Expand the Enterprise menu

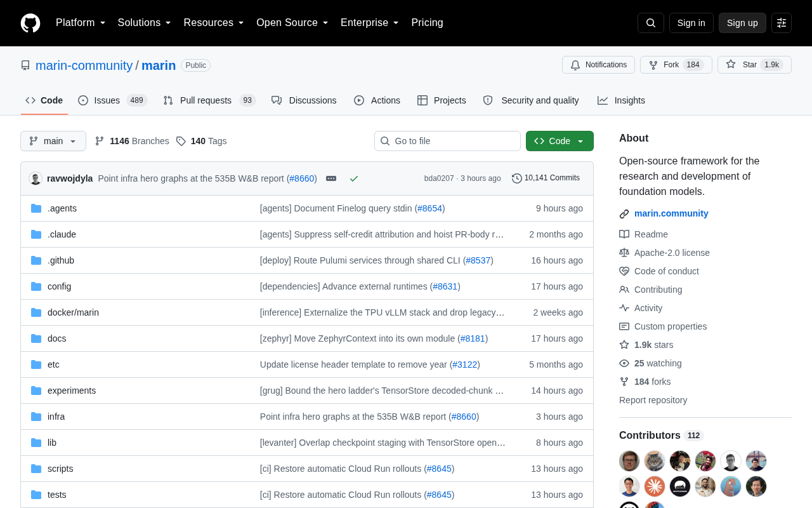[370, 23]
